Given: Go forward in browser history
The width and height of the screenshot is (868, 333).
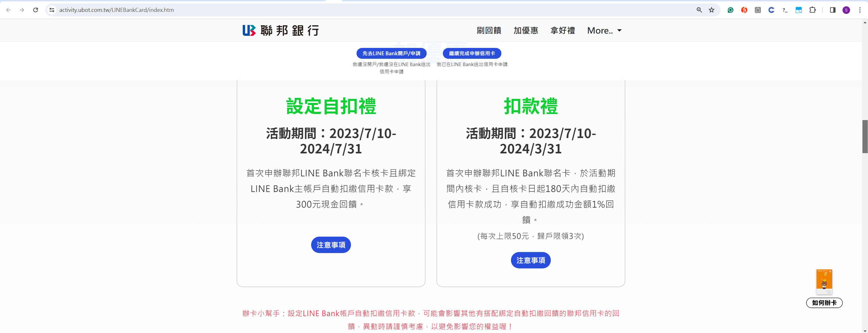Looking at the screenshot, I should click(22, 10).
